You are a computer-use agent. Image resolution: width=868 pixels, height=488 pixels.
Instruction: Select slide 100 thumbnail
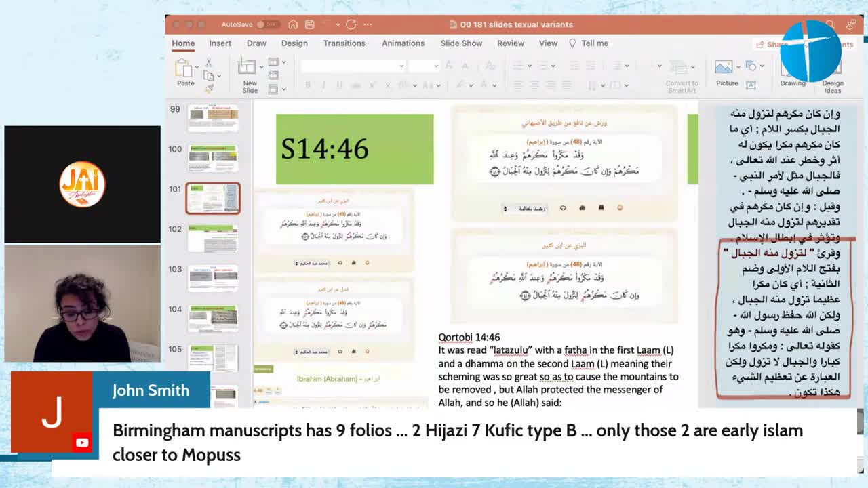(213, 158)
